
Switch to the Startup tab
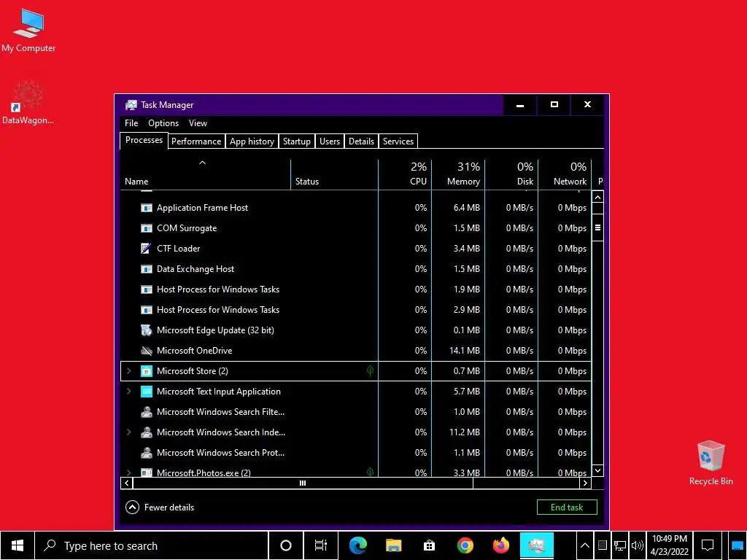click(x=297, y=141)
